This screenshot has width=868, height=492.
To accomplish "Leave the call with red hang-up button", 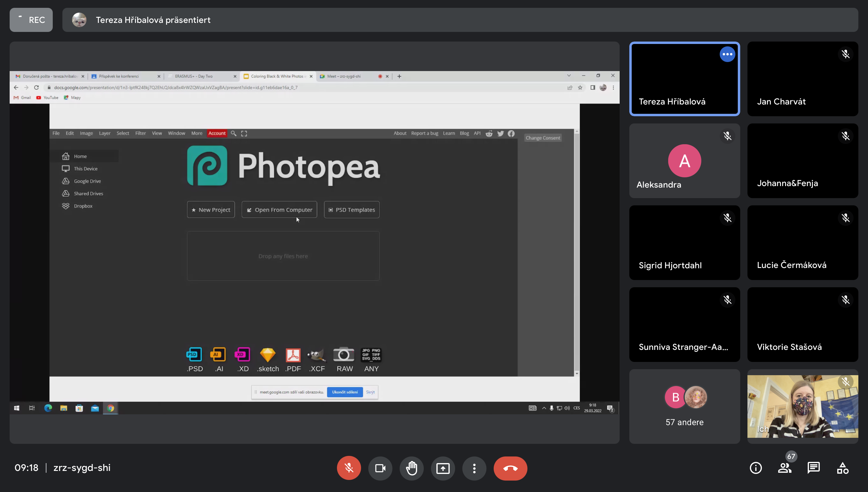I will point(510,468).
